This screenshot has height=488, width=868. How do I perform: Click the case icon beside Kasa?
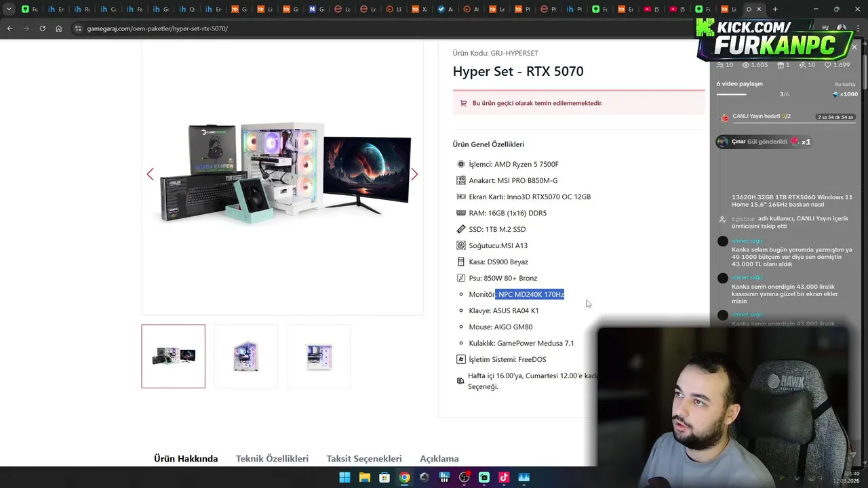click(461, 262)
